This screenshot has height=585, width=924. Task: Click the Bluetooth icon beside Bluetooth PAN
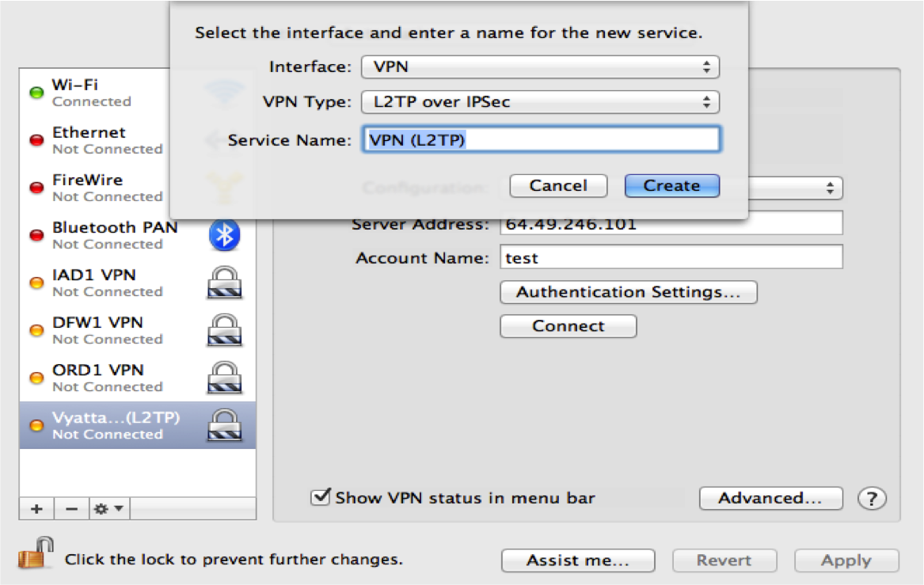coord(225,235)
